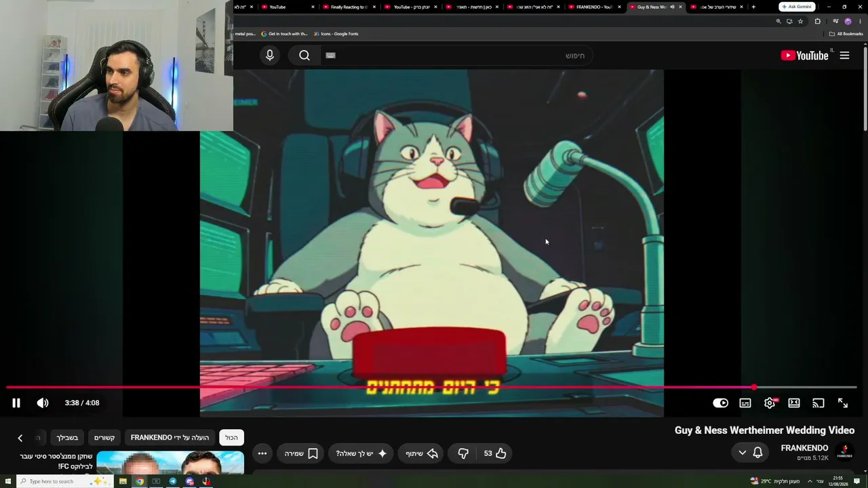
Task: Open Chrome from the taskbar
Action: [140, 481]
